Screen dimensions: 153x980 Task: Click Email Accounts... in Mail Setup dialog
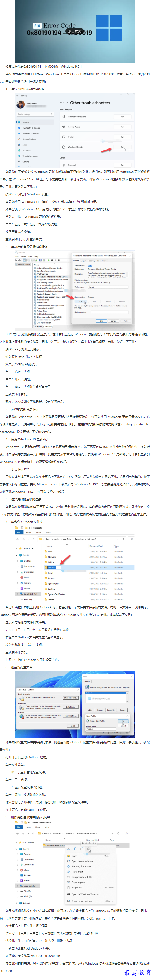click(x=70, y=698)
